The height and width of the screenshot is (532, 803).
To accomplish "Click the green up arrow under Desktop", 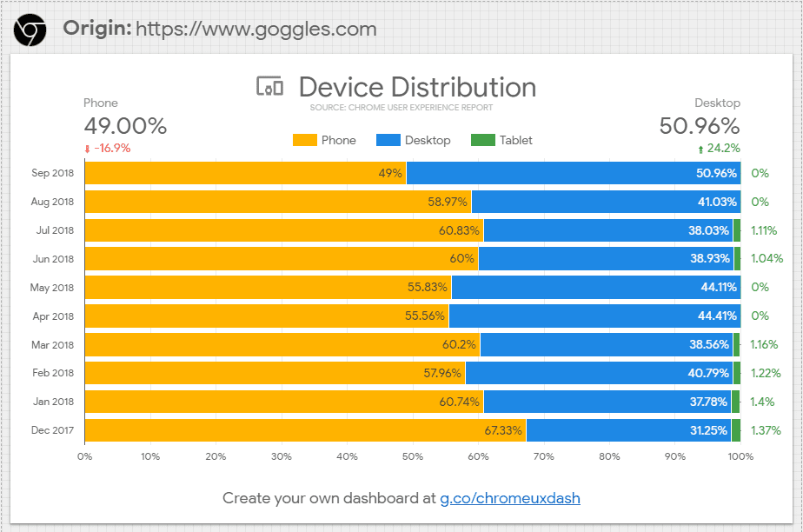I will [x=701, y=149].
